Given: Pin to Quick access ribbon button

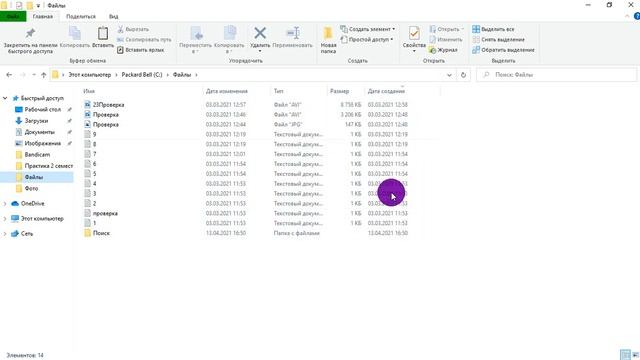Looking at the screenshot, I should click(30, 40).
